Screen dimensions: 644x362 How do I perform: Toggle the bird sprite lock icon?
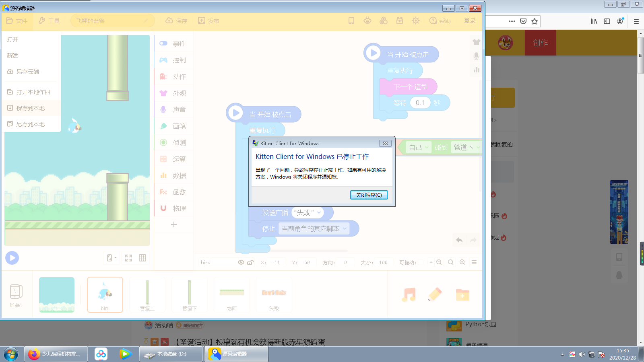tap(250, 262)
